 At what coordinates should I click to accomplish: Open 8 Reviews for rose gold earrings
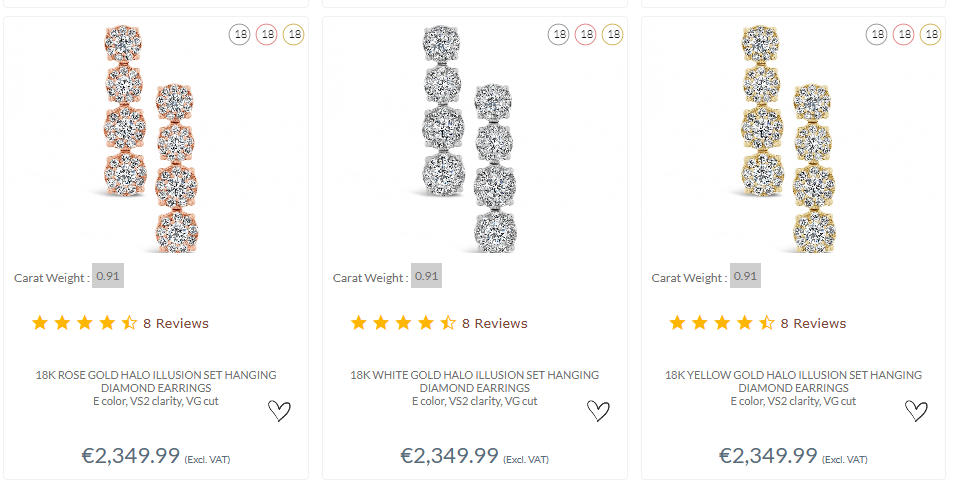point(176,323)
